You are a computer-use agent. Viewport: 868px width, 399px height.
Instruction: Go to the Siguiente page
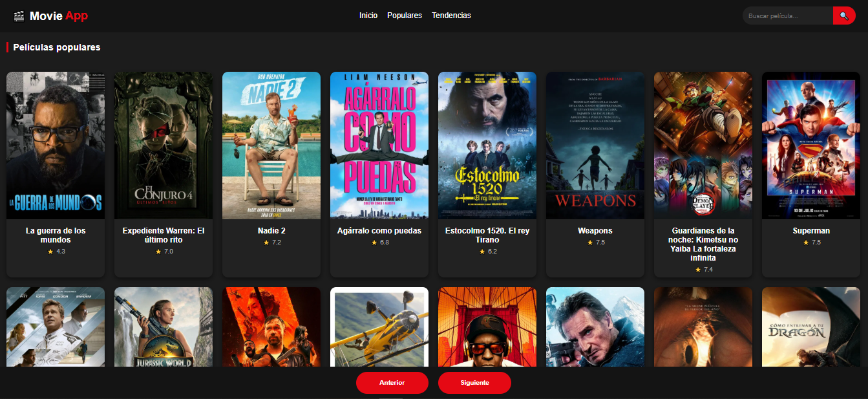tap(474, 383)
